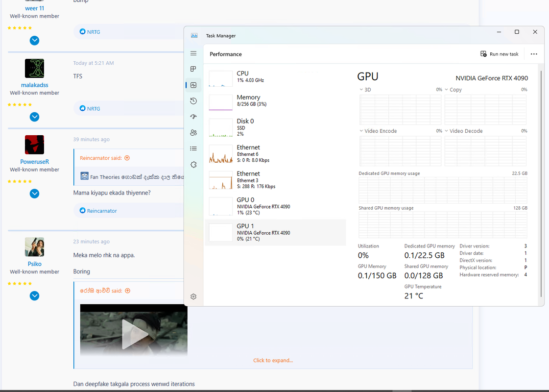Click Reincarnator reaction link

click(102, 211)
